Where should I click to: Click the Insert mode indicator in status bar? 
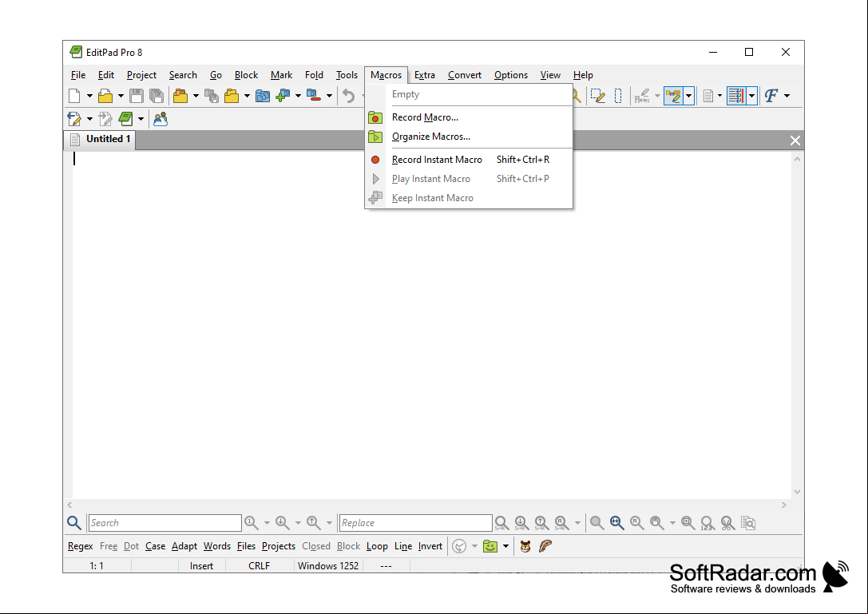(x=201, y=566)
